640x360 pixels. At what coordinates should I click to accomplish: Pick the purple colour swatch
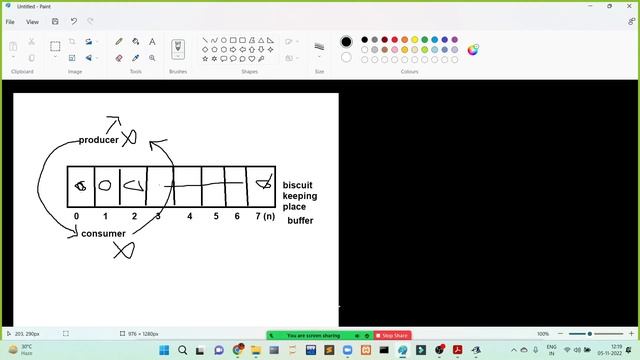click(455, 40)
